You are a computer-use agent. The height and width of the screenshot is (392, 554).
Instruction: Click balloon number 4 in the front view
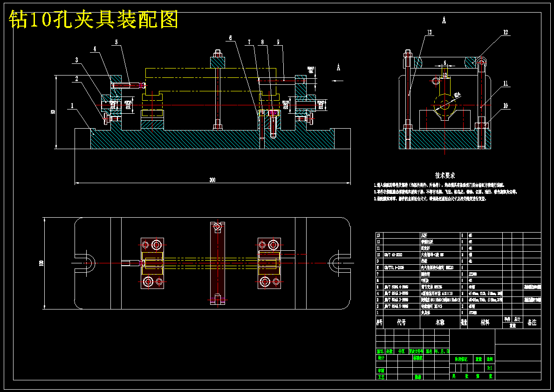(95, 49)
